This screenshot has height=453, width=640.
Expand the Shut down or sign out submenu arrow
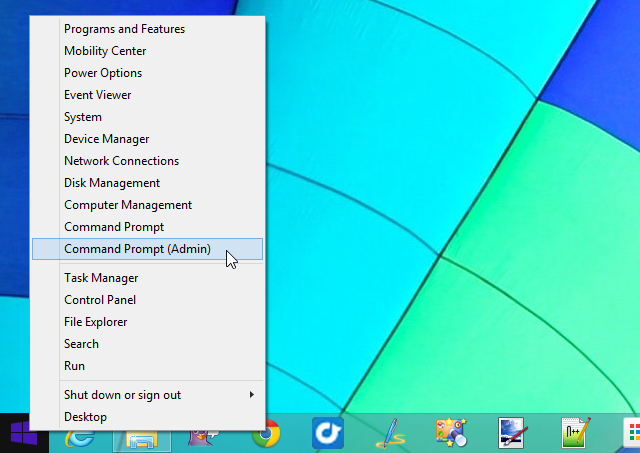[251, 395]
